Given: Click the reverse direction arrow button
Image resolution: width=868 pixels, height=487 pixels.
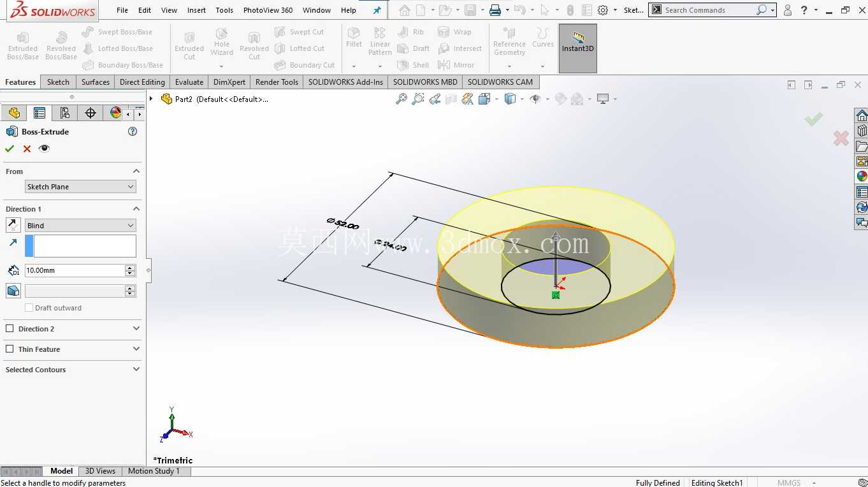Looking at the screenshot, I should pyautogui.click(x=13, y=225).
